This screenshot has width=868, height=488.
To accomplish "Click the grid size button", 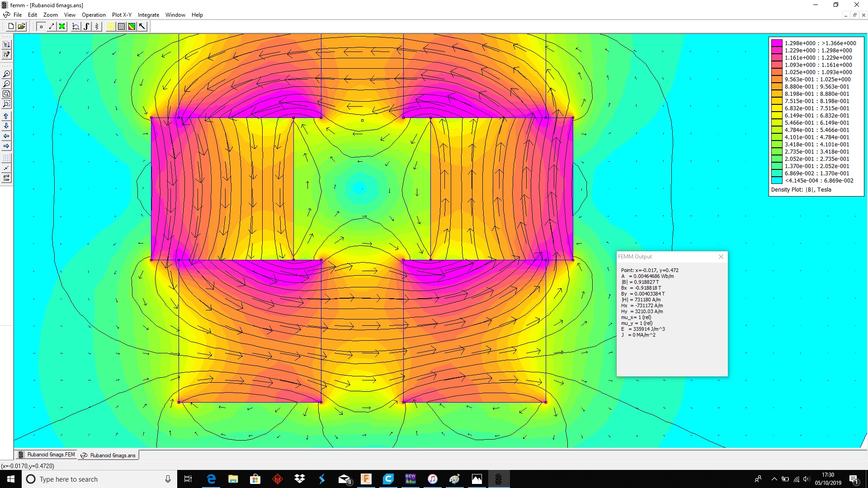I will (6, 178).
